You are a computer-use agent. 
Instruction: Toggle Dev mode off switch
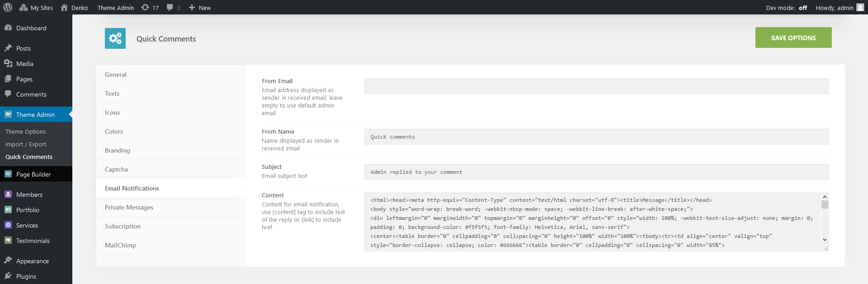pos(803,8)
